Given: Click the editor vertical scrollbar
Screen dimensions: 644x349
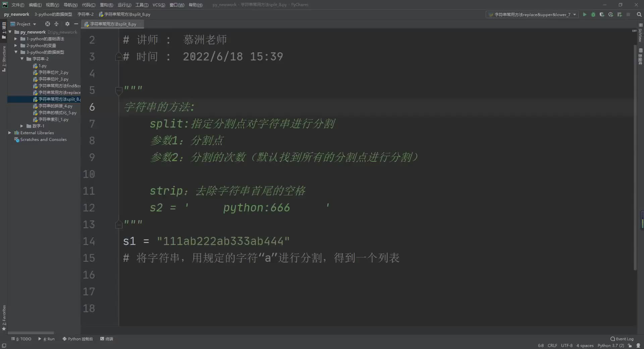Looking at the screenshot, I should pos(635,158).
